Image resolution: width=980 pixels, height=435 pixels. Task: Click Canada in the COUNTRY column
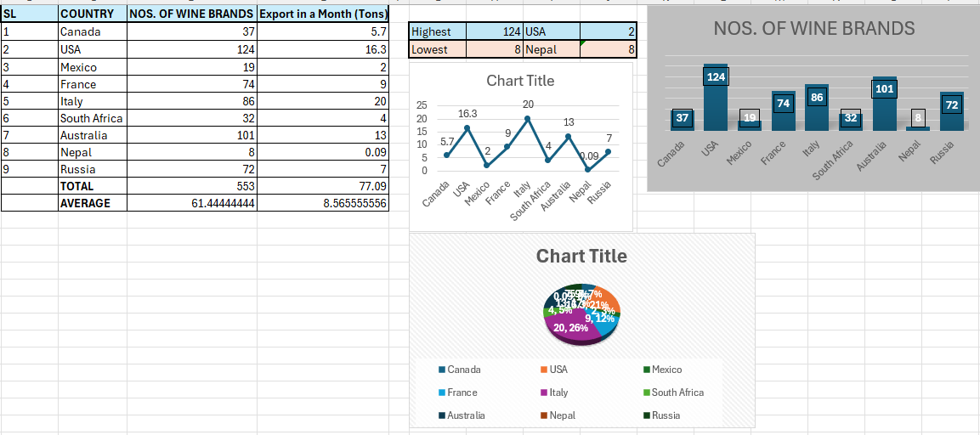pyautogui.click(x=93, y=31)
